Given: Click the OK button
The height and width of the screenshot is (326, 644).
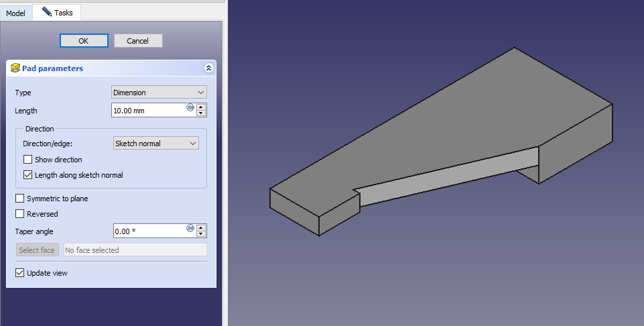Looking at the screenshot, I should coord(84,41).
